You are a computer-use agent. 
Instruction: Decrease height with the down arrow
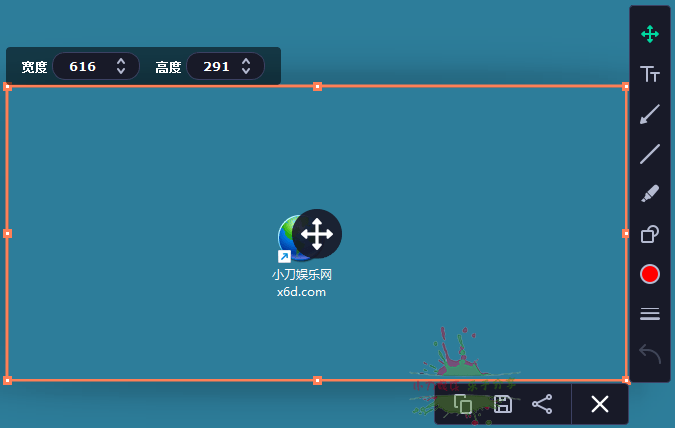(x=246, y=72)
